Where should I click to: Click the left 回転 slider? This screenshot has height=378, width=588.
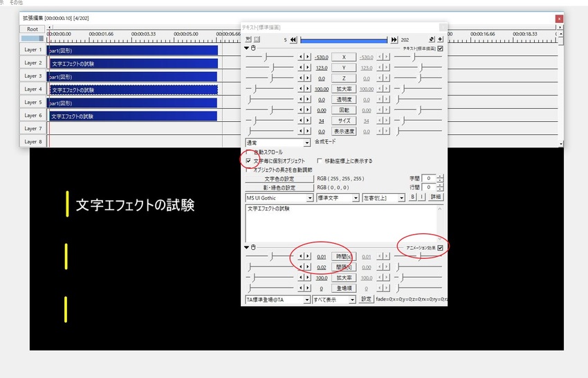pyautogui.click(x=270, y=110)
